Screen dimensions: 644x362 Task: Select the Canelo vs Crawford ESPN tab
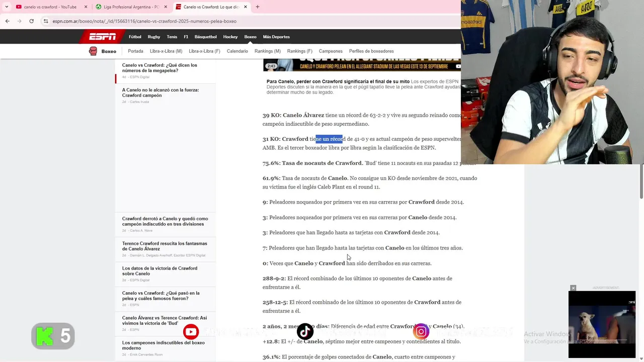pos(211,7)
